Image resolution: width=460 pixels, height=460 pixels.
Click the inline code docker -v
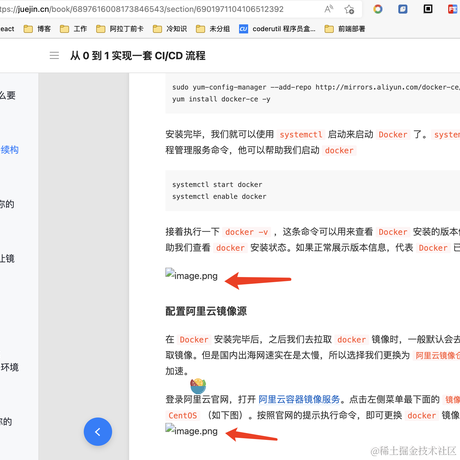click(x=246, y=232)
